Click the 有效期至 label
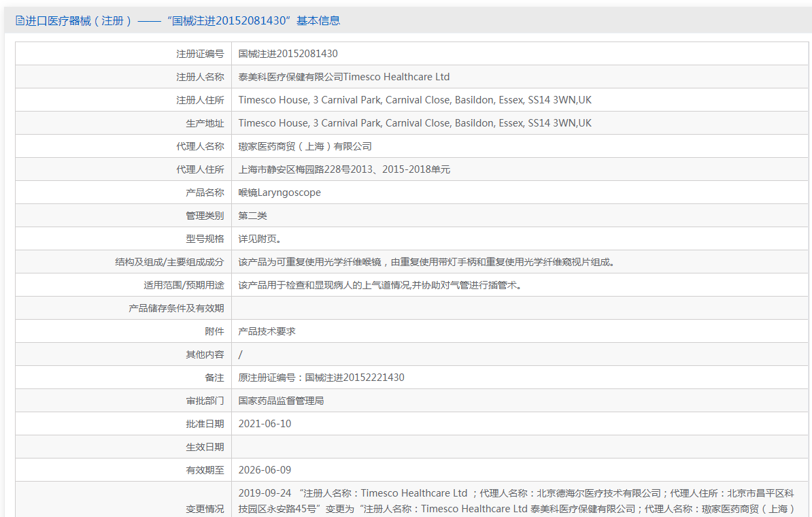This screenshot has height=517, width=812. click(x=205, y=470)
